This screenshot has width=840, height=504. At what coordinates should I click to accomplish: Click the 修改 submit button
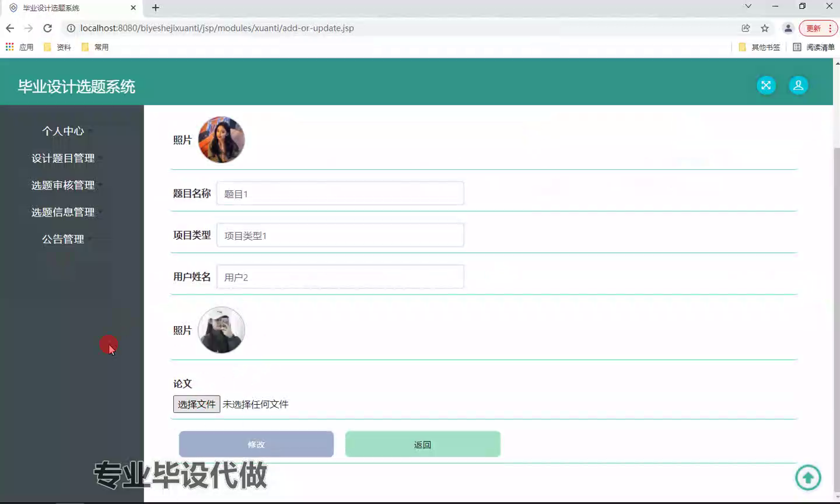pos(256,444)
